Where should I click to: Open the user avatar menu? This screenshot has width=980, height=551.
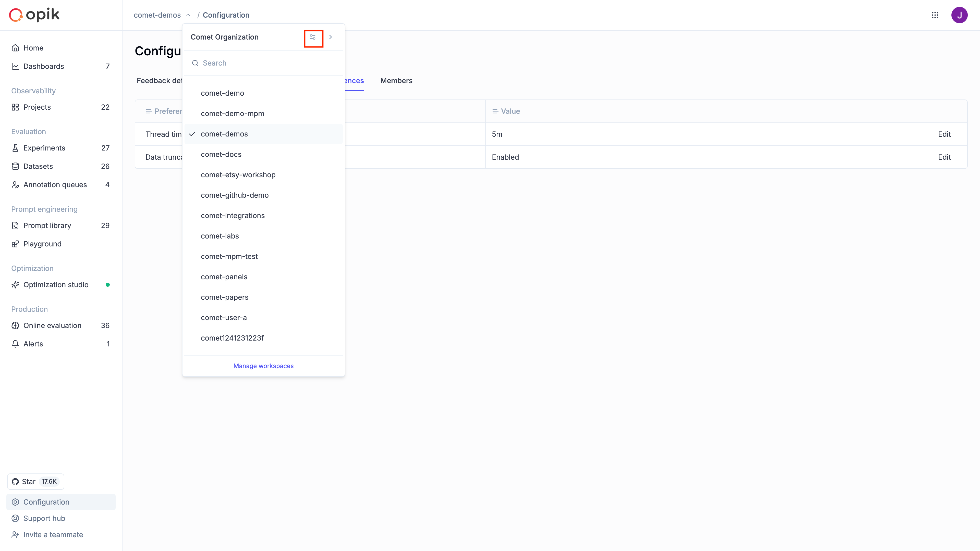[x=960, y=15]
